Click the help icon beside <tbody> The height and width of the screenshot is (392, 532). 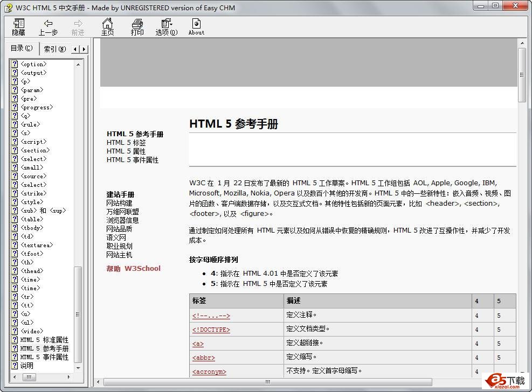[15, 228]
